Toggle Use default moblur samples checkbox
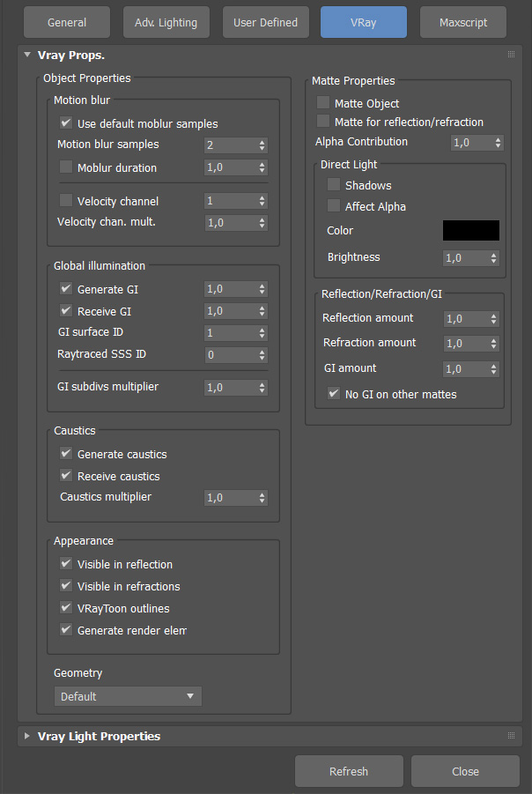532x794 pixels. coord(66,123)
